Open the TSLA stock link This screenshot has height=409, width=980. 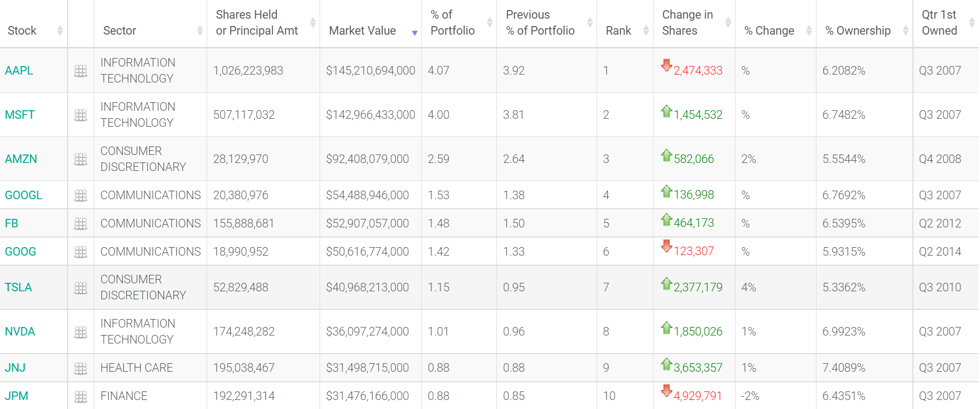(18, 288)
